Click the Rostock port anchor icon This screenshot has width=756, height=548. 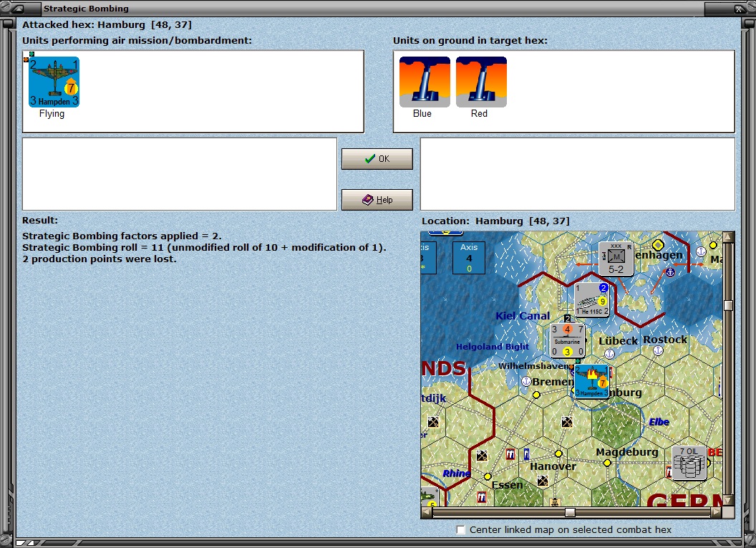[x=658, y=351]
